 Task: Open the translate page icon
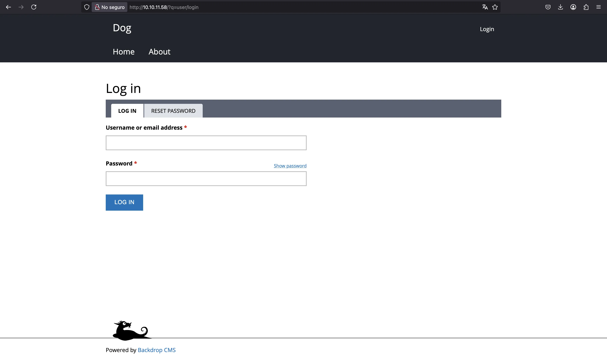pos(485,7)
